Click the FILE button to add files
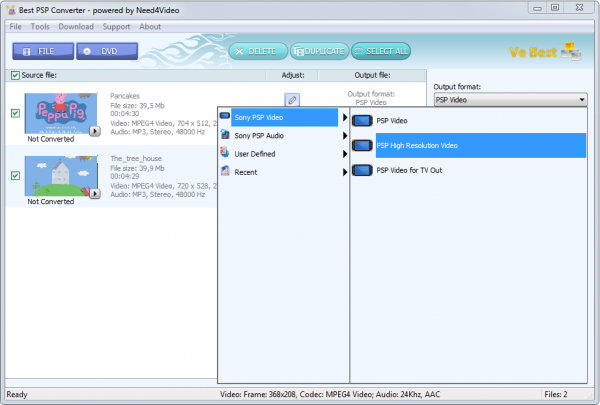The image size is (600, 405). click(43, 51)
